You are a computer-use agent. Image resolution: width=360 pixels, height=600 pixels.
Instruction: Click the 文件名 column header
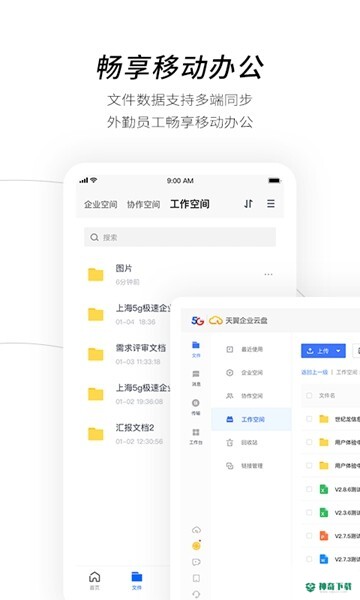pos(327,395)
